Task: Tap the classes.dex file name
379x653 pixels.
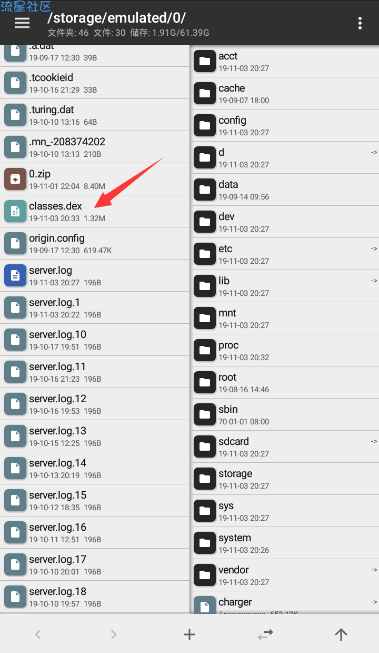Action: (x=55, y=206)
